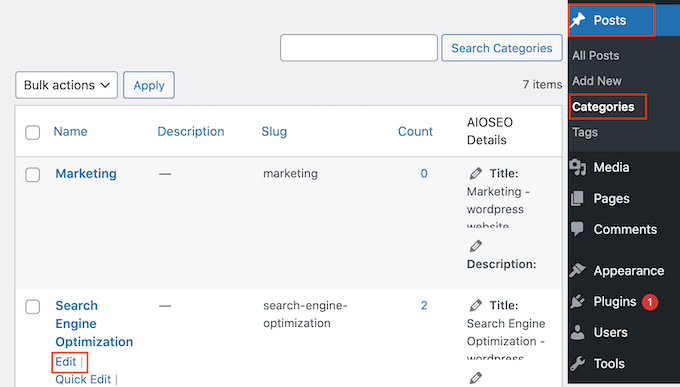Check the Marketing category checkbox
Screen dimensions: 680x387
[x=33, y=174]
